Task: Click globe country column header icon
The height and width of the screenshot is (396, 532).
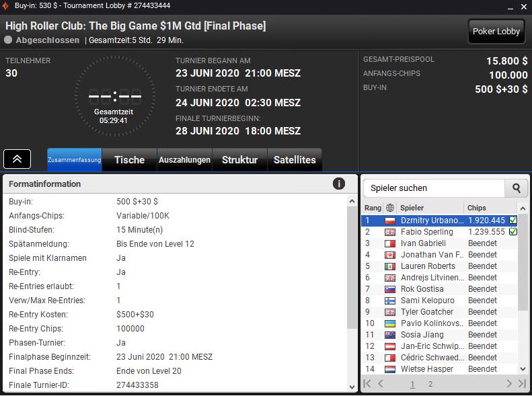Action: click(390, 208)
